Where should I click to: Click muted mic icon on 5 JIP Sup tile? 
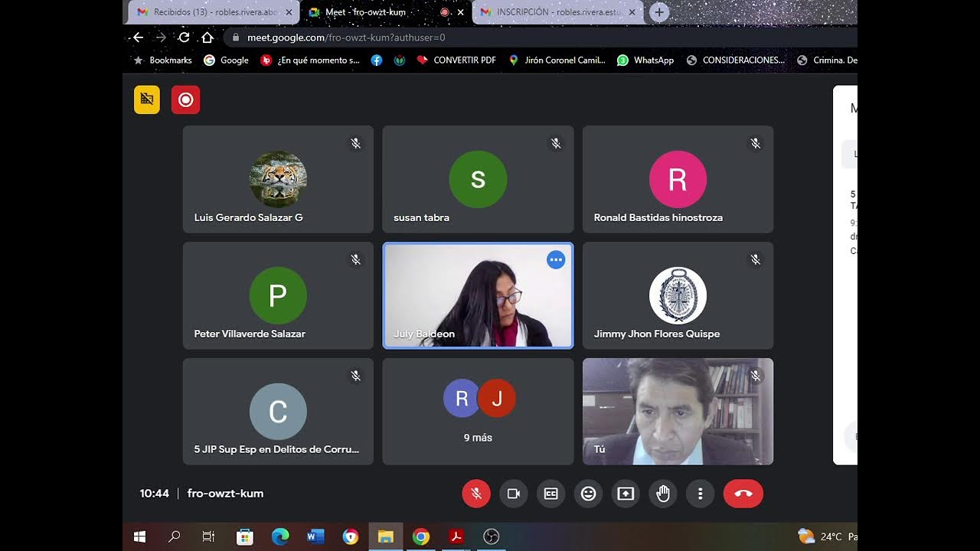(x=356, y=376)
